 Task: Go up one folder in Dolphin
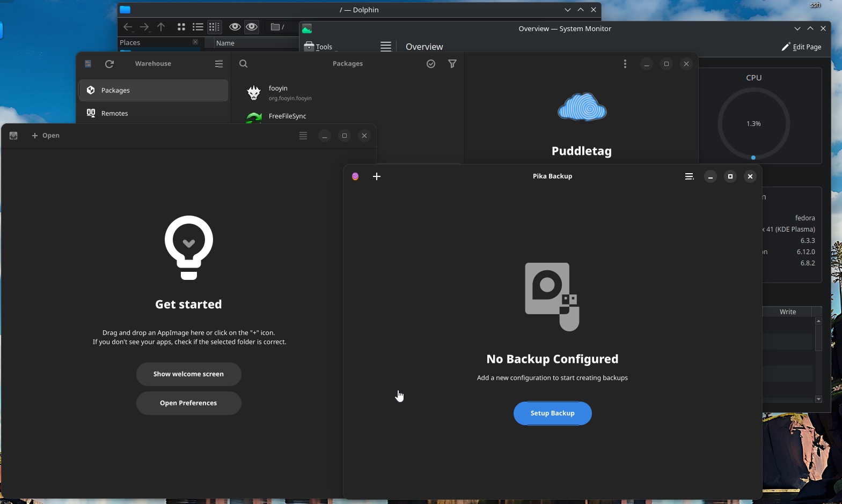161,27
